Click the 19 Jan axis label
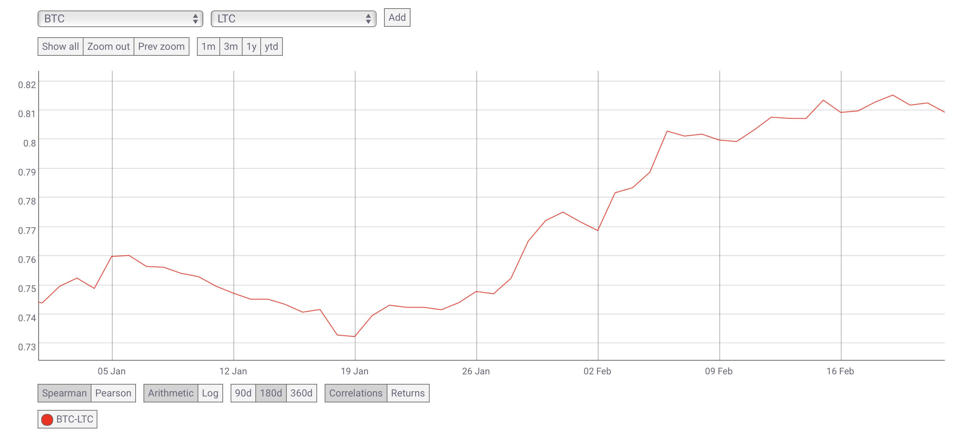 coord(354,371)
